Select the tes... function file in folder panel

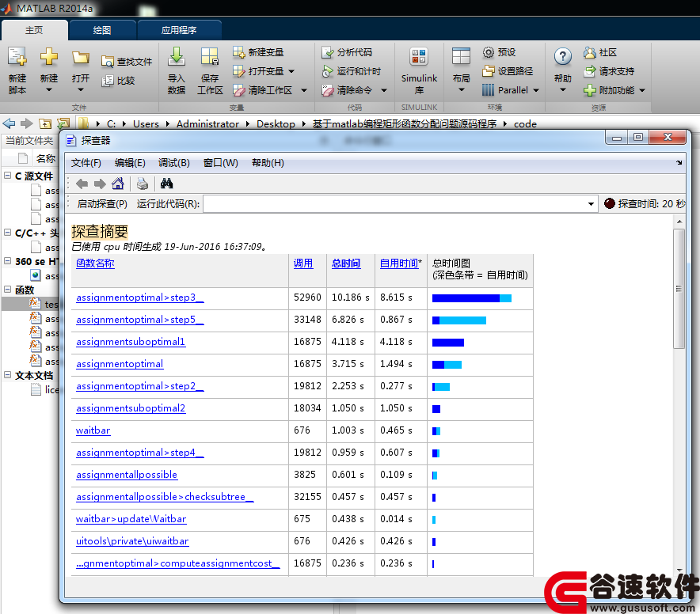[44, 304]
